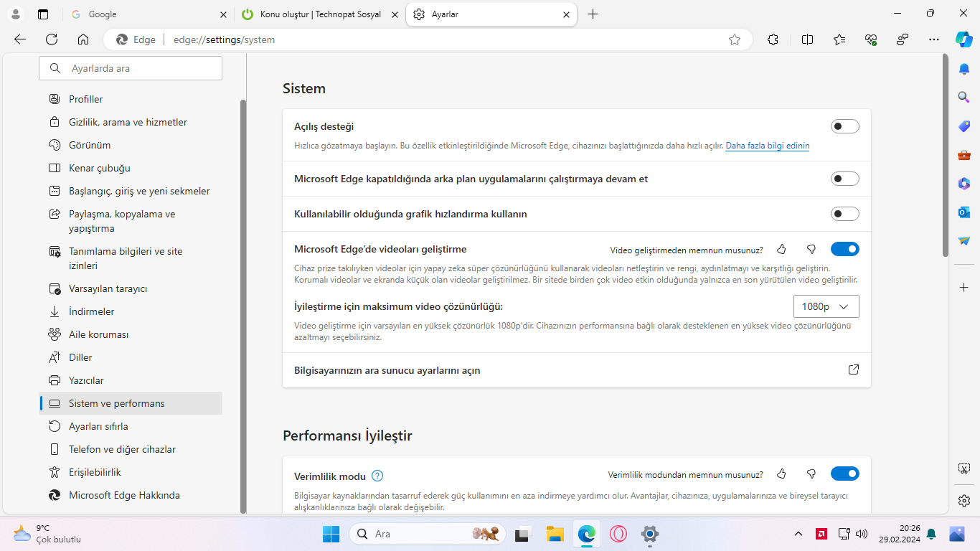980x551 pixels.
Task: Open the three-dot Settings and more menu
Action: (933, 39)
